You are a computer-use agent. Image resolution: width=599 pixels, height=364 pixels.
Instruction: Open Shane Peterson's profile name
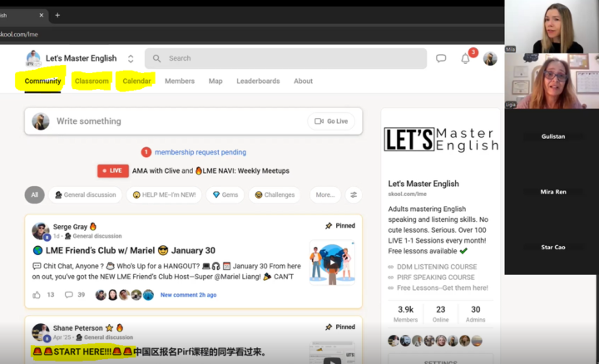78,328
